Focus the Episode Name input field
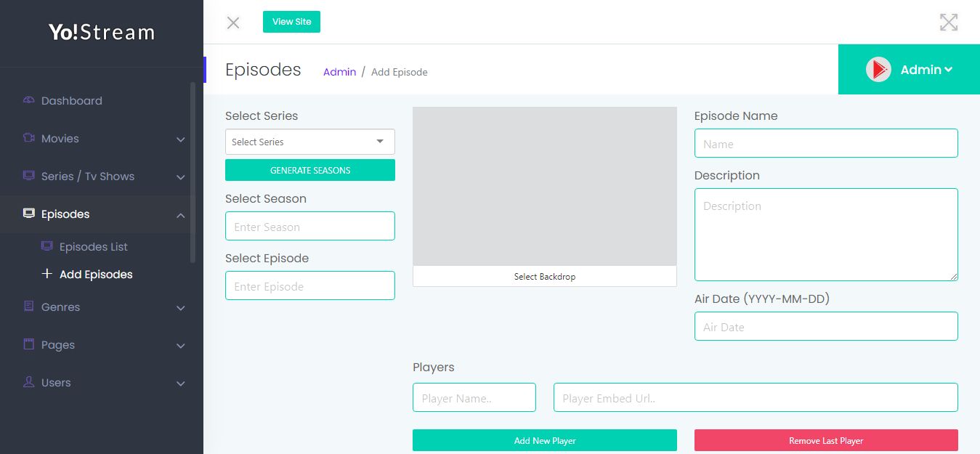Viewport: 980px width, 454px height. pos(826,143)
